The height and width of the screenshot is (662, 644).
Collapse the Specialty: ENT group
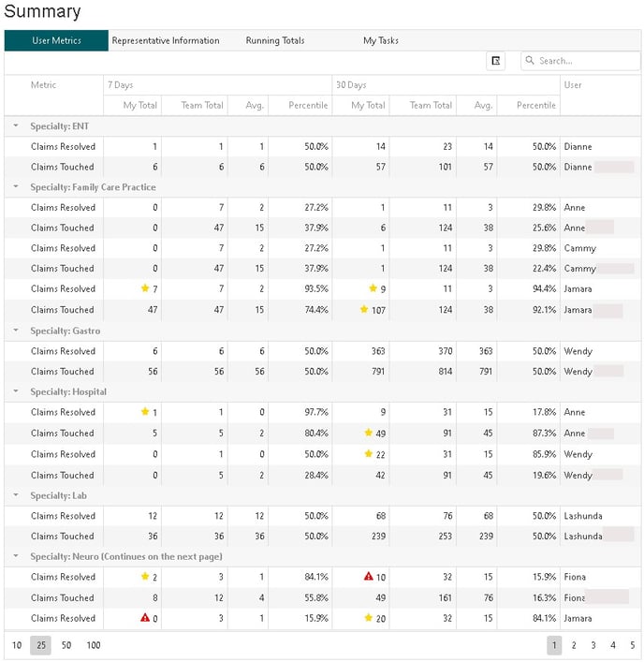pos(16,125)
